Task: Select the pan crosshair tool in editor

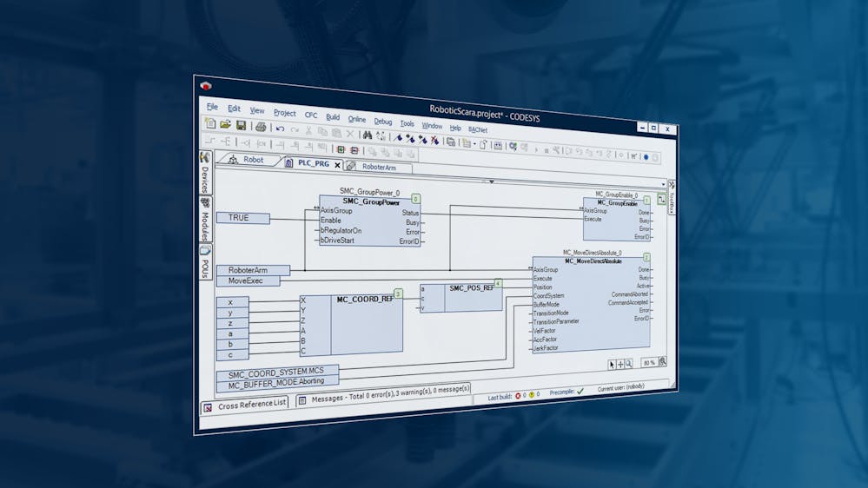Action: (x=620, y=364)
